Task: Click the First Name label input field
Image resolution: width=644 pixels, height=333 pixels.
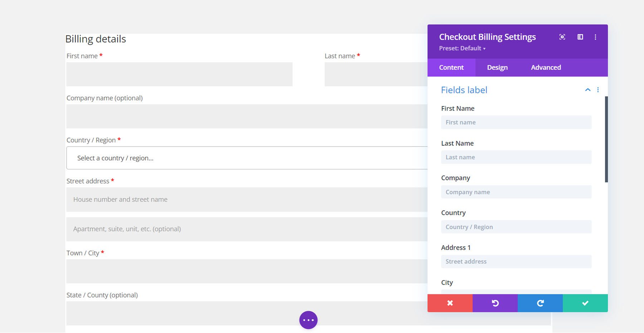Action: click(x=516, y=122)
